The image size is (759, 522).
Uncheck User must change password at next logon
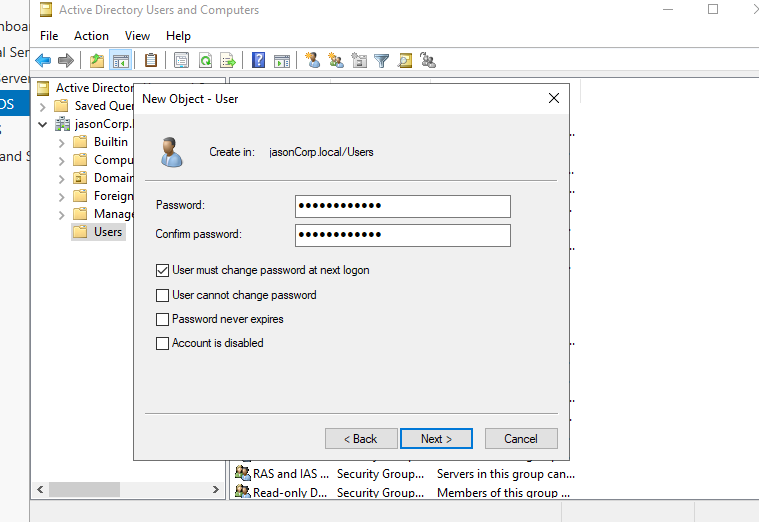coord(162,270)
